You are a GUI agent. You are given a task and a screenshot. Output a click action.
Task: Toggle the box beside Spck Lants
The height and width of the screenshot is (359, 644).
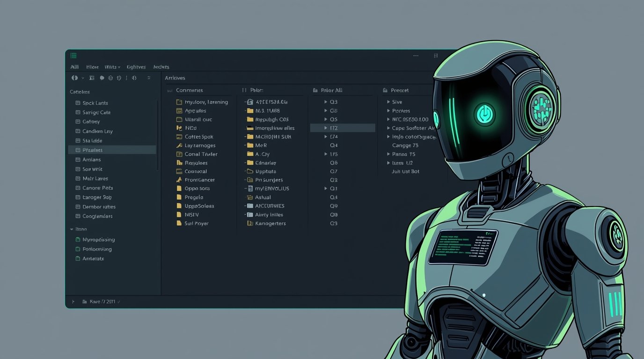78,103
